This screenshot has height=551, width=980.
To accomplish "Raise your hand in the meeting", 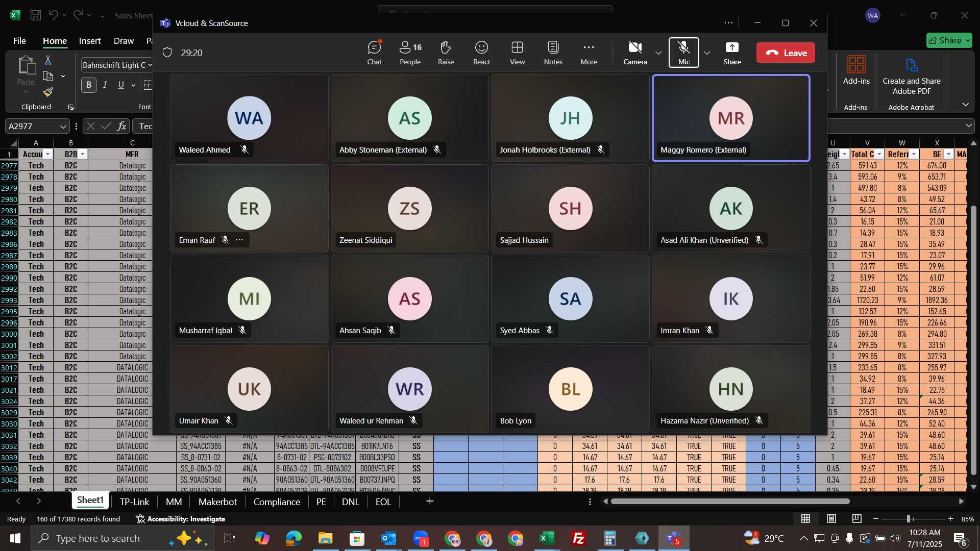I will coord(446,53).
